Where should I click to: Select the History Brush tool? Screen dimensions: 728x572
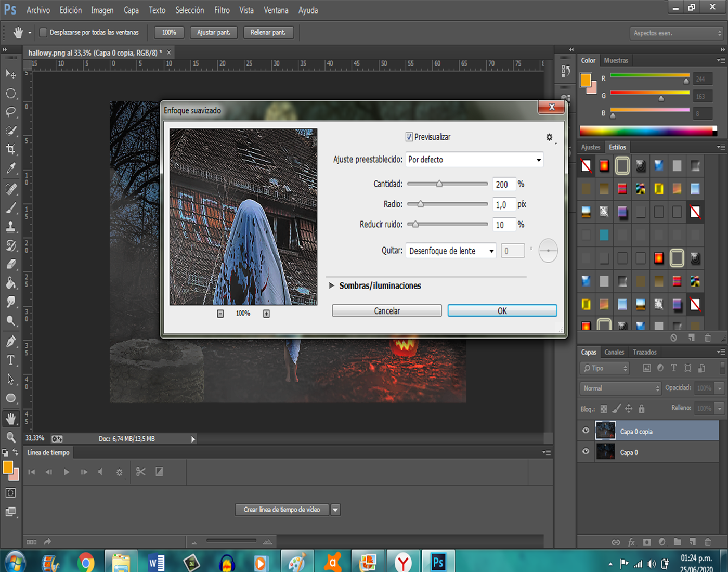(11, 245)
